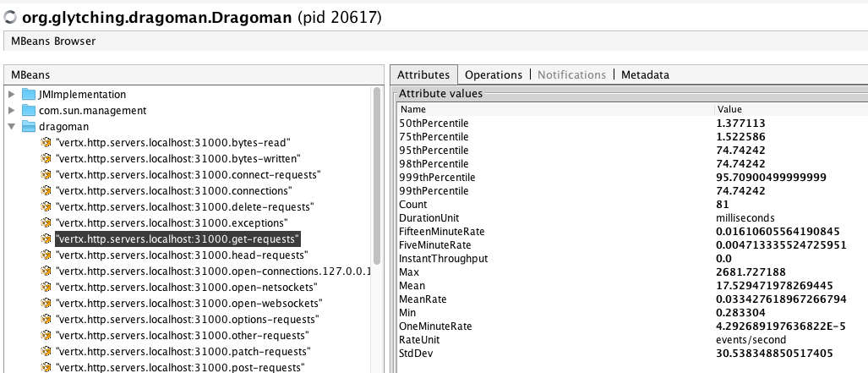Click the spinner icon beside org.glytching.dragoman.Dragoman

point(10,17)
